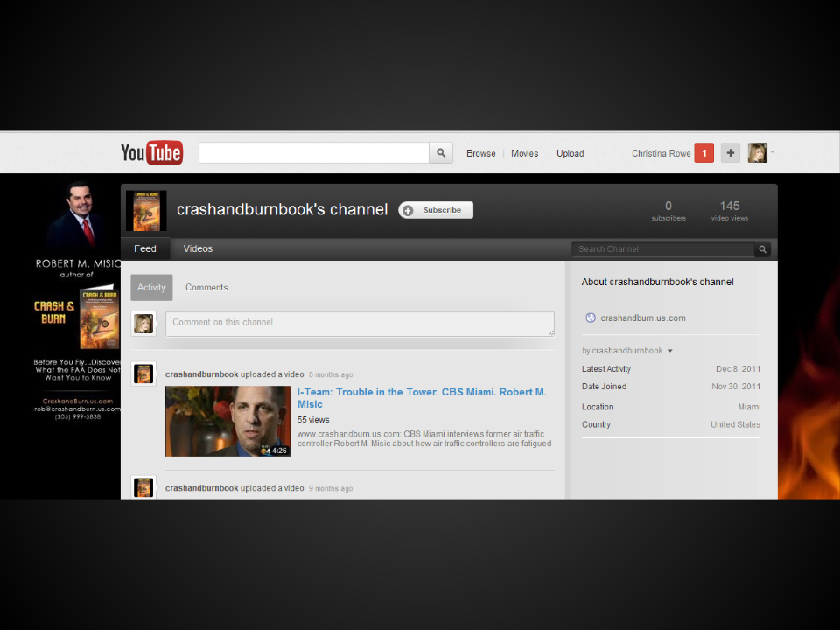Click the user avatar in the header
Image resolution: width=840 pixels, height=630 pixels.
758,153
